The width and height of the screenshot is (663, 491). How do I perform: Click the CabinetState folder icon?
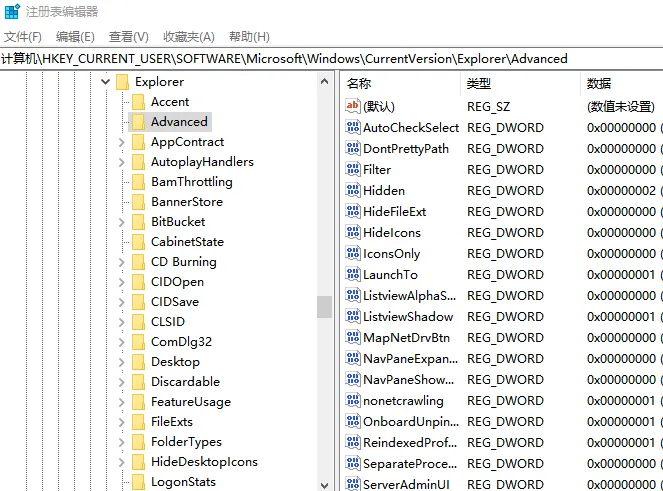(138, 242)
